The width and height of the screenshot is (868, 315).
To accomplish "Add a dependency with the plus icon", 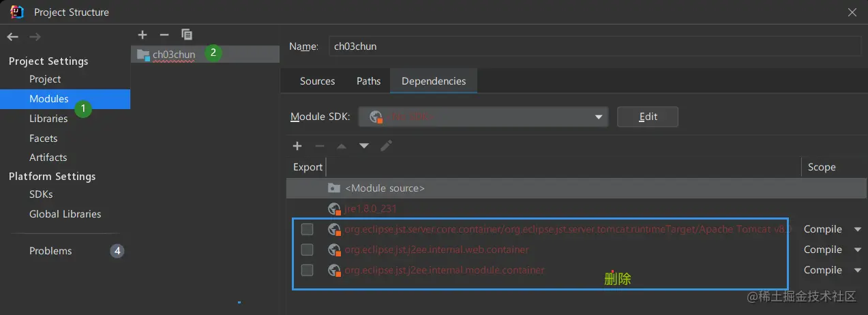I will click(x=297, y=145).
